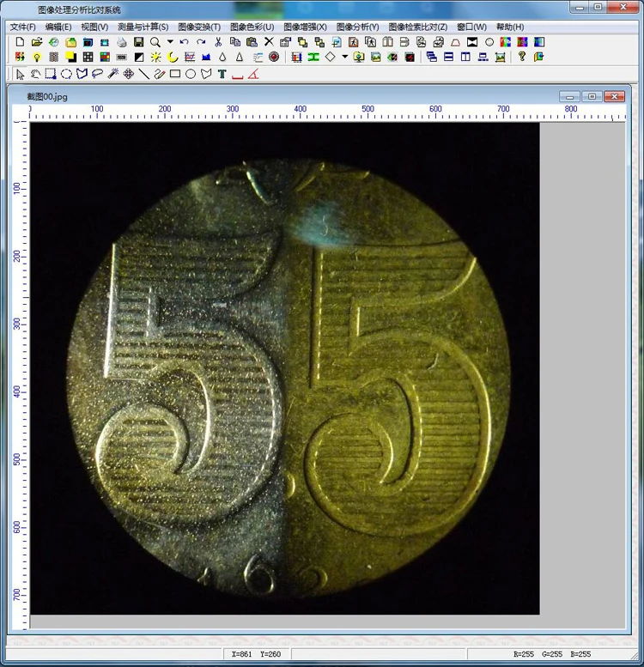Screen dimensions: 644x667
Task: Save file with floppy disk icon
Action: (x=138, y=42)
